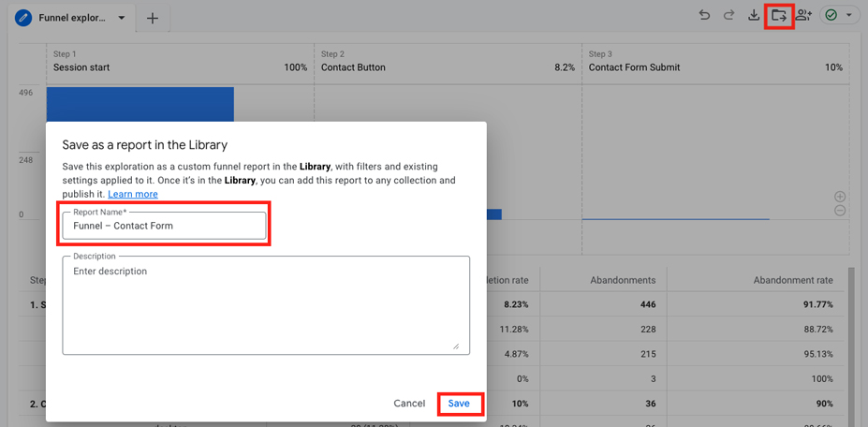Click the Description resize handle

point(456,346)
